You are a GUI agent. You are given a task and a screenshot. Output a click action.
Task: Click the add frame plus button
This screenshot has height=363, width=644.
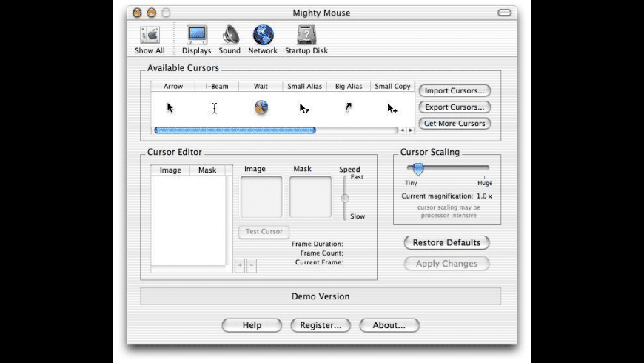240,265
